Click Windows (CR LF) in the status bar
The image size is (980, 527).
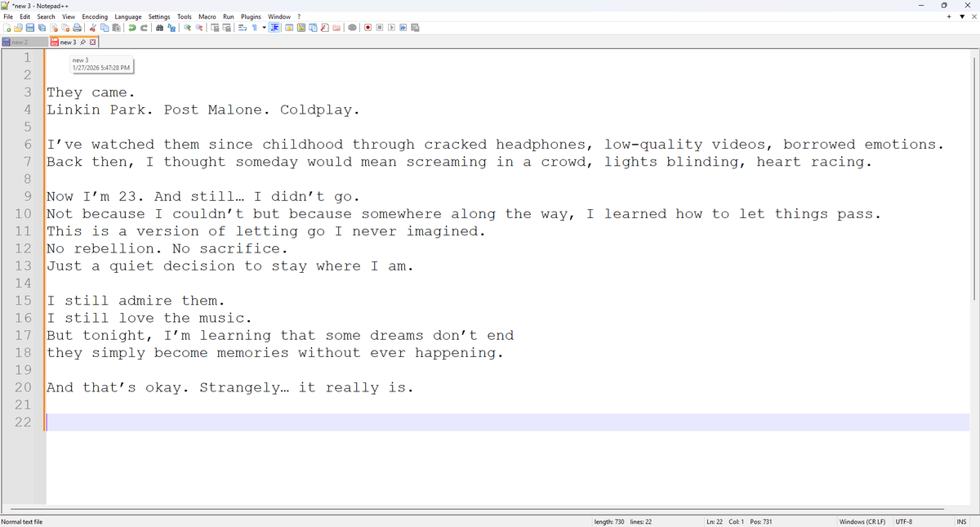862,521
